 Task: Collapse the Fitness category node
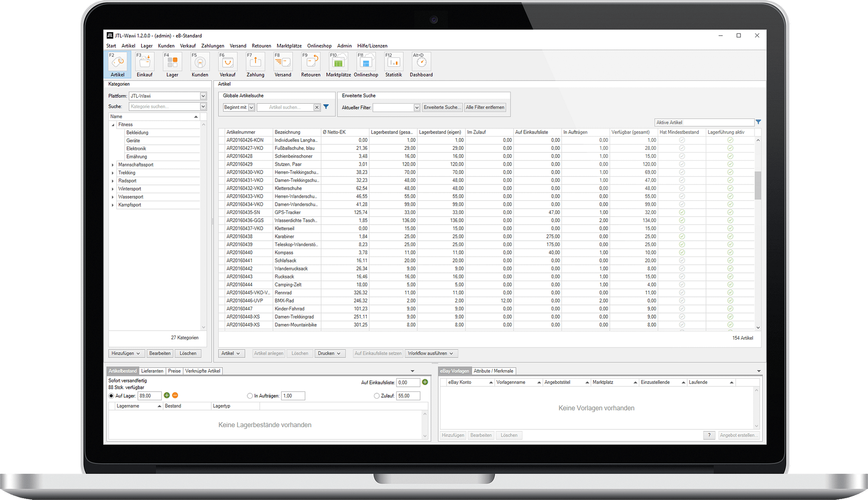click(x=113, y=125)
